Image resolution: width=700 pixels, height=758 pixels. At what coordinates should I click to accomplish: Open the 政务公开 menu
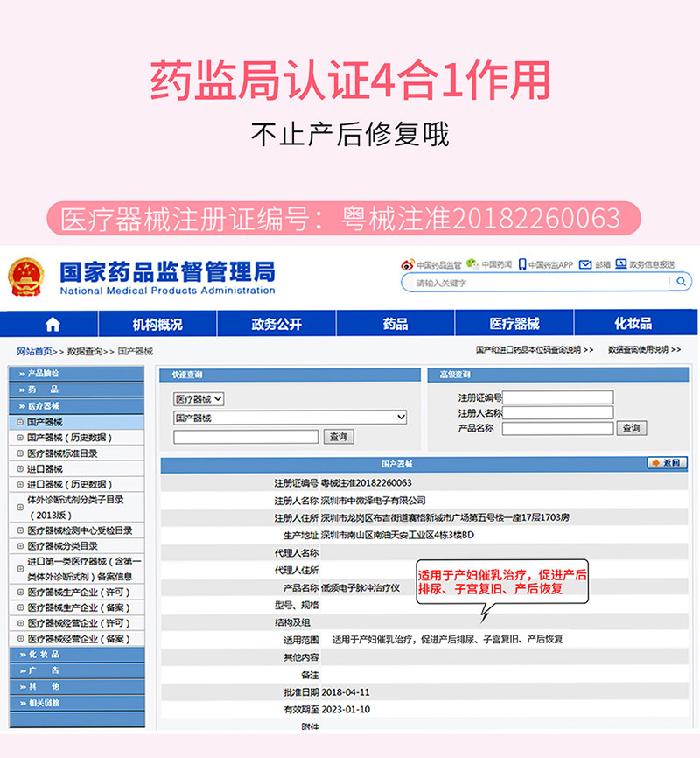point(276,324)
